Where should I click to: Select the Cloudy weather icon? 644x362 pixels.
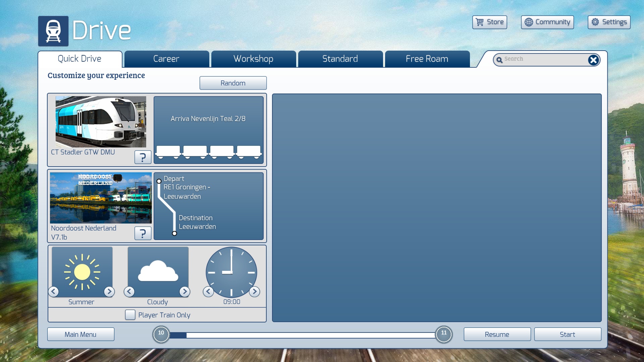pyautogui.click(x=158, y=271)
